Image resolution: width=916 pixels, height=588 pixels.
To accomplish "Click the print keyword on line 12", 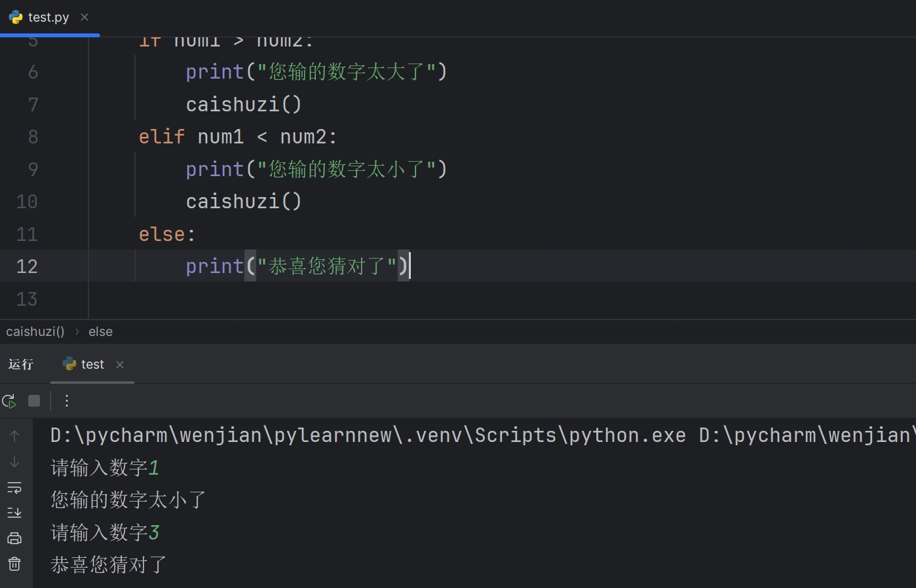I will click(215, 266).
